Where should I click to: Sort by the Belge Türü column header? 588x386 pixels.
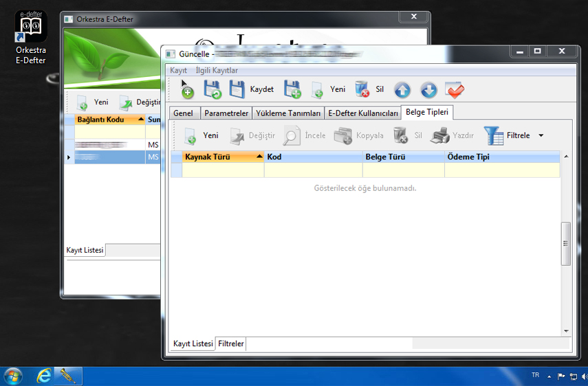[404, 157]
